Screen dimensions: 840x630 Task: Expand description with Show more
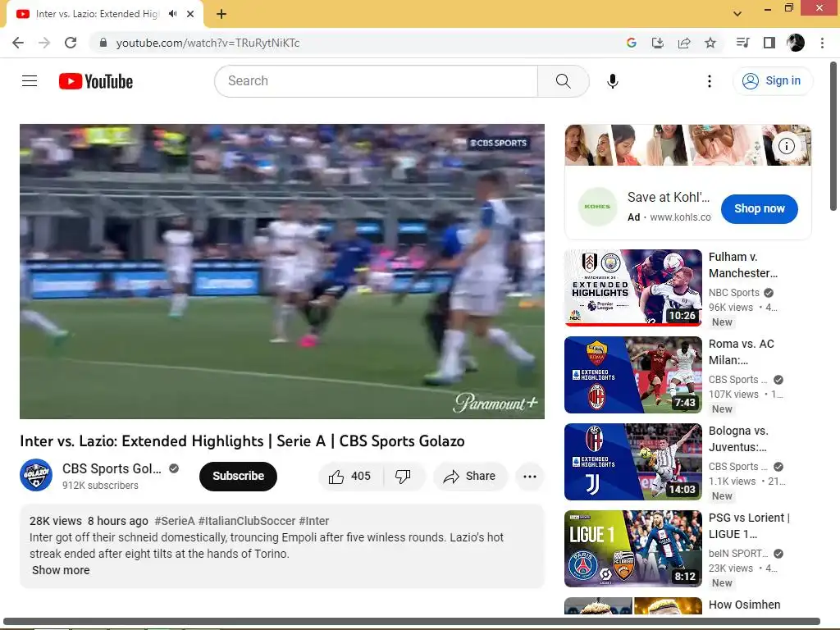click(61, 570)
